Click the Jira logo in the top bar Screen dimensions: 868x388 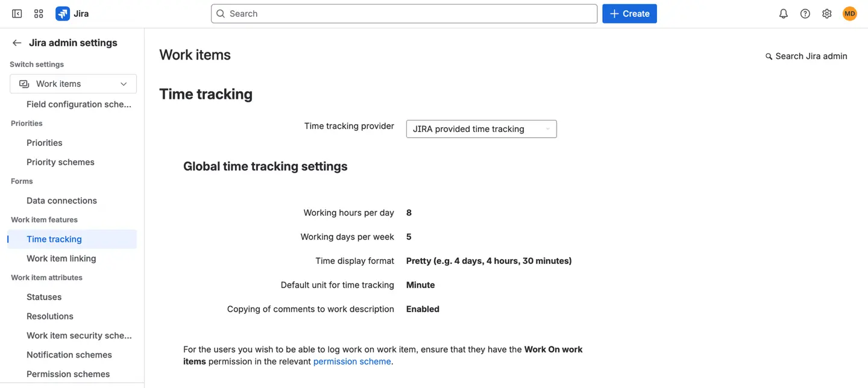(x=63, y=13)
